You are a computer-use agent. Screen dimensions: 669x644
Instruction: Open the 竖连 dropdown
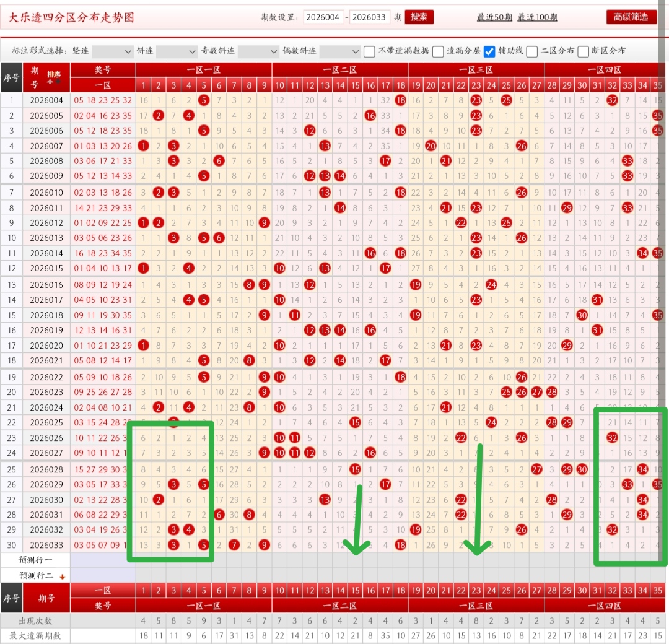coord(112,51)
